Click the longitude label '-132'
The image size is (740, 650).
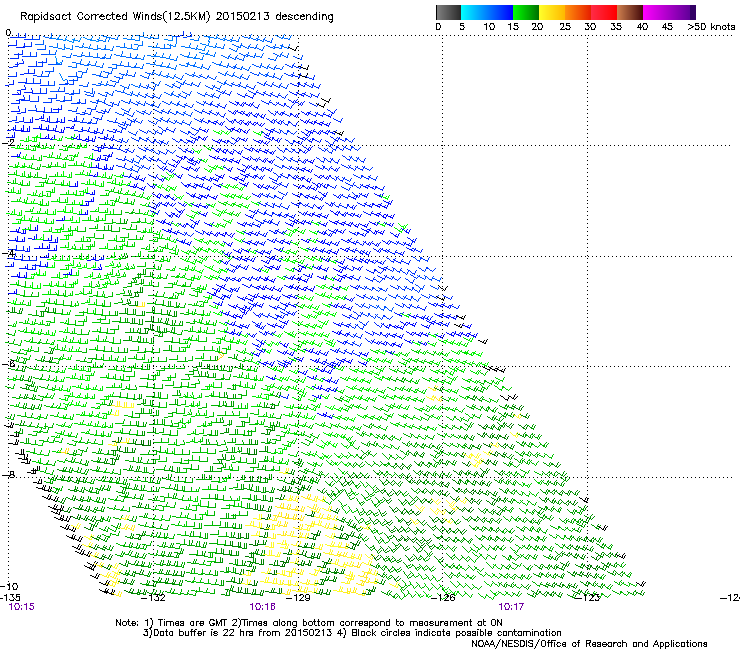(154, 598)
